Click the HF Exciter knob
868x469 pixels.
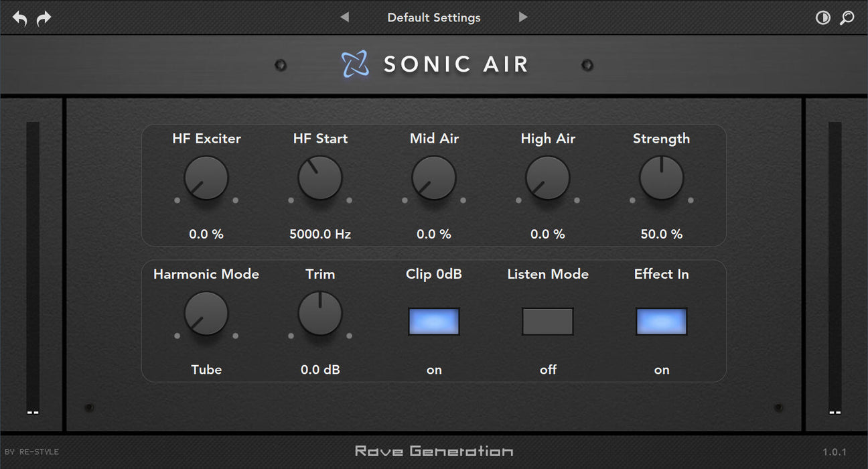tap(206, 178)
